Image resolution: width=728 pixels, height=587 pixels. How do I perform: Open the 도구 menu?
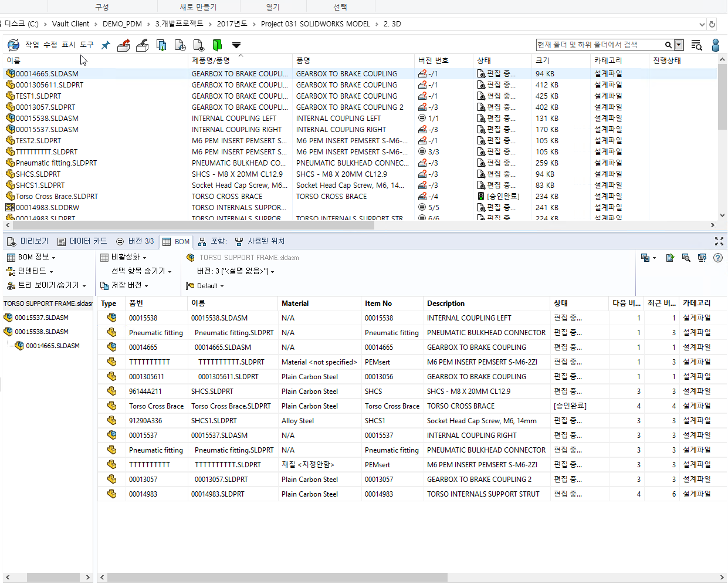pyautogui.click(x=87, y=45)
